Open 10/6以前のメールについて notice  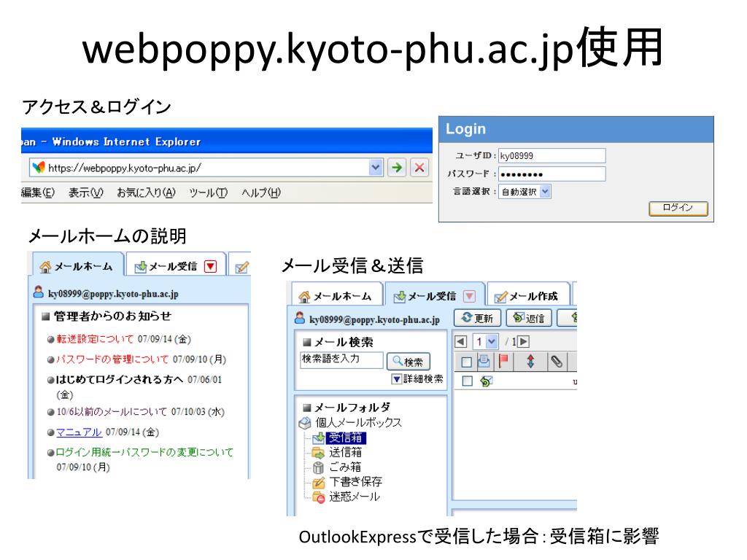(112, 411)
